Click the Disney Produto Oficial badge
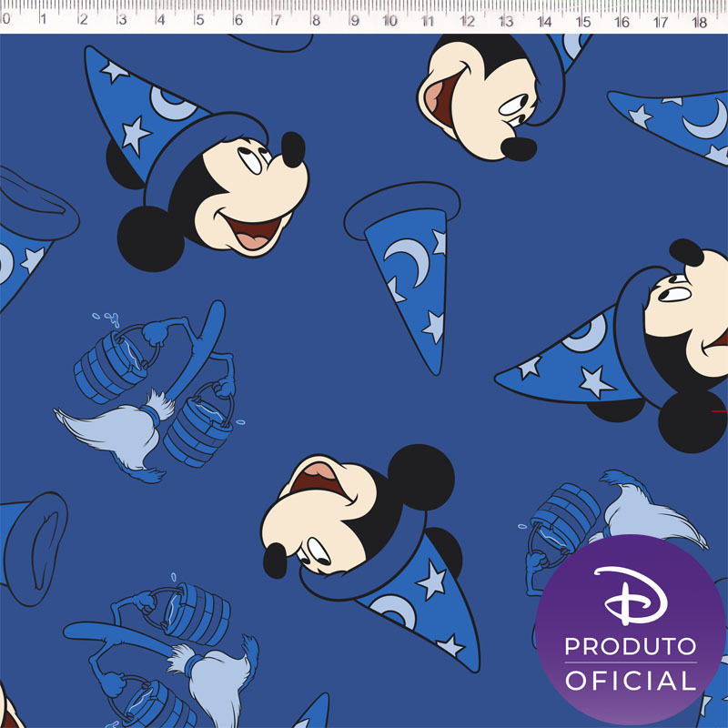The width and height of the screenshot is (728, 728). (x=630, y=630)
